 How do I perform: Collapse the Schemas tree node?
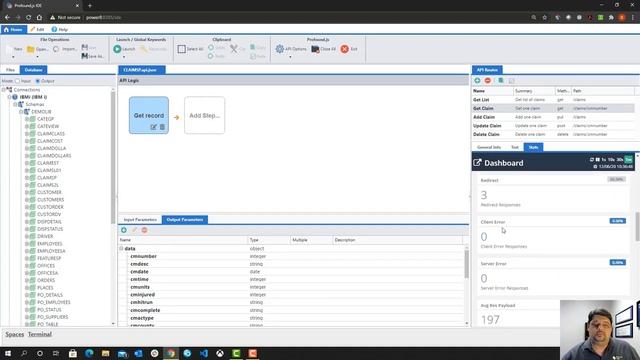point(15,104)
